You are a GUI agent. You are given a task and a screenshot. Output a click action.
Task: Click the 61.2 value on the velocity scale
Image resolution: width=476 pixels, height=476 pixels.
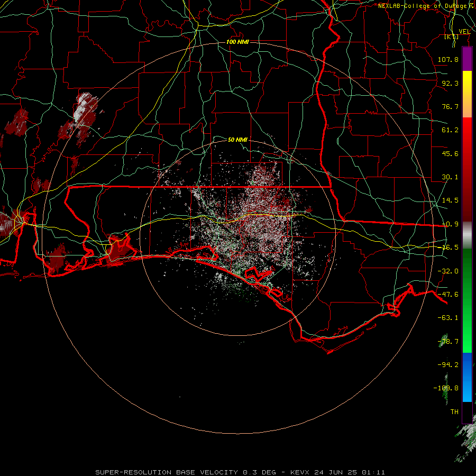[450, 130]
